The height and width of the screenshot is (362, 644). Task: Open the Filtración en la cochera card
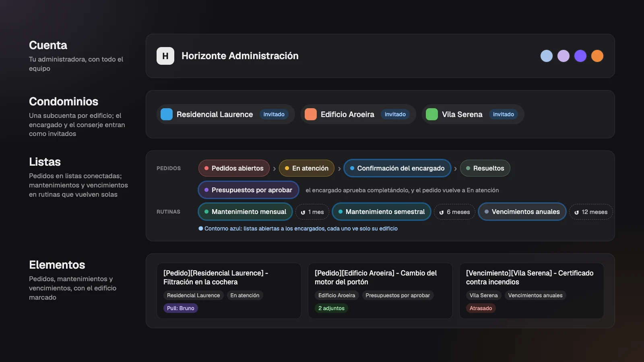click(229, 291)
